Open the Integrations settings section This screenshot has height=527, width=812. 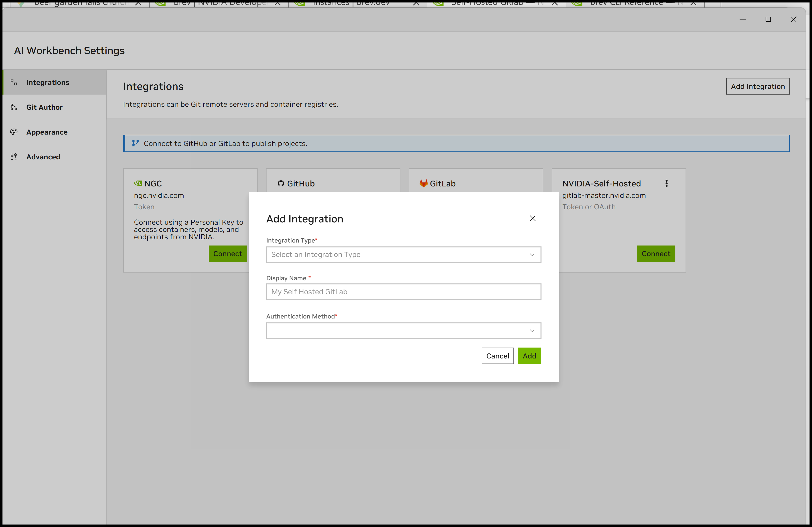click(x=55, y=82)
